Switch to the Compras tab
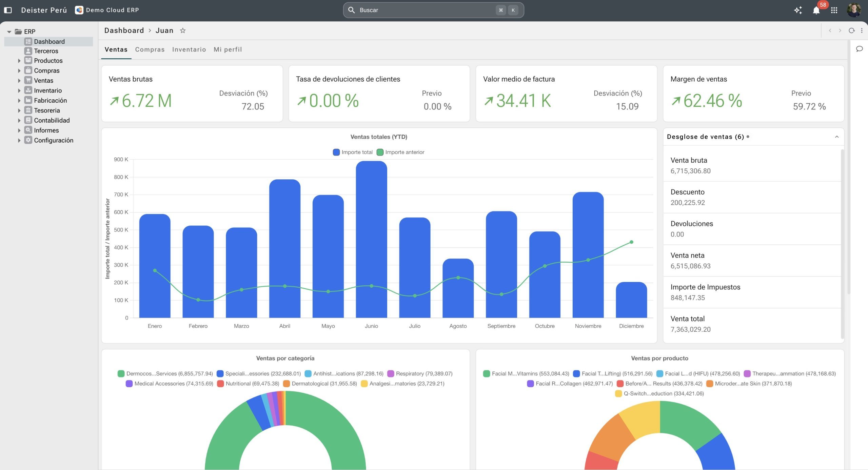 (150, 49)
